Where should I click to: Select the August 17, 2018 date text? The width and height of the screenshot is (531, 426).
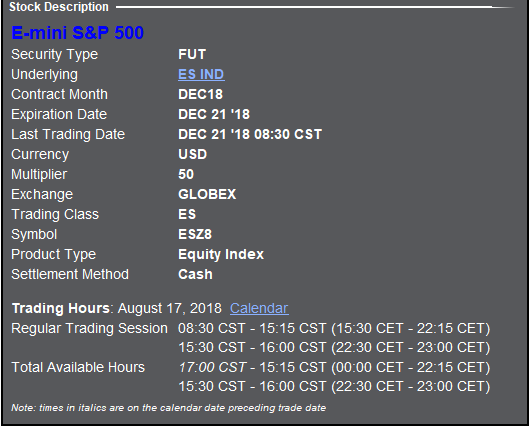(170, 308)
